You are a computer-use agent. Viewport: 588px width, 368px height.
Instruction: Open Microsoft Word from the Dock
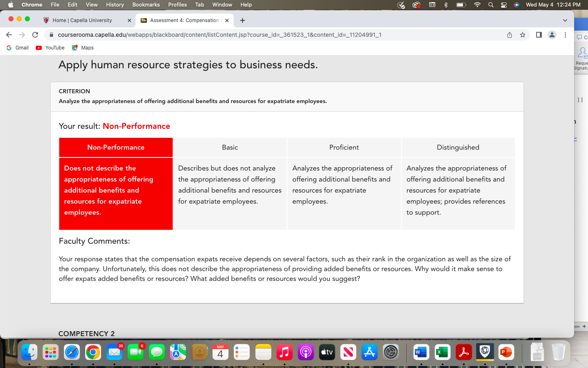click(x=421, y=352)
